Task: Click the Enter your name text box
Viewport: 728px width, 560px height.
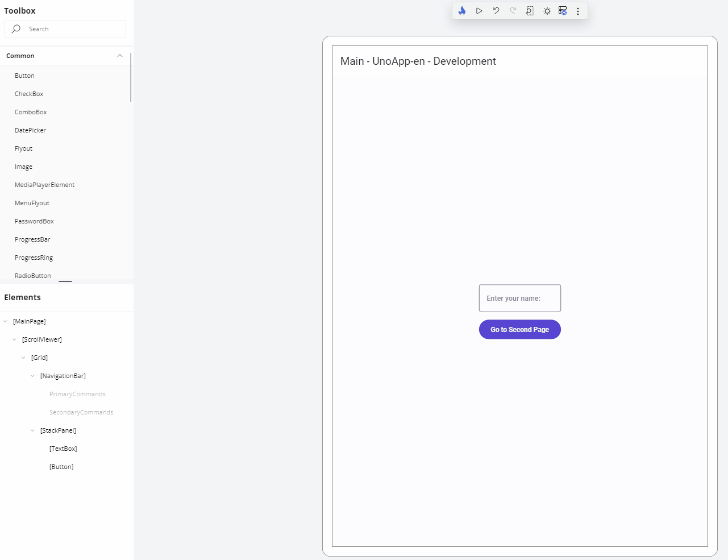Action: (519, 298)
